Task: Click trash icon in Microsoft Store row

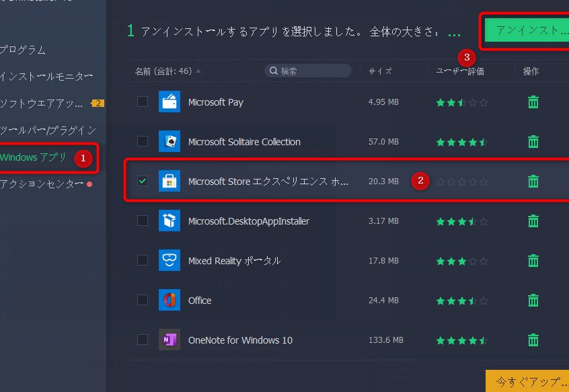Action: [x=533, y=181]
